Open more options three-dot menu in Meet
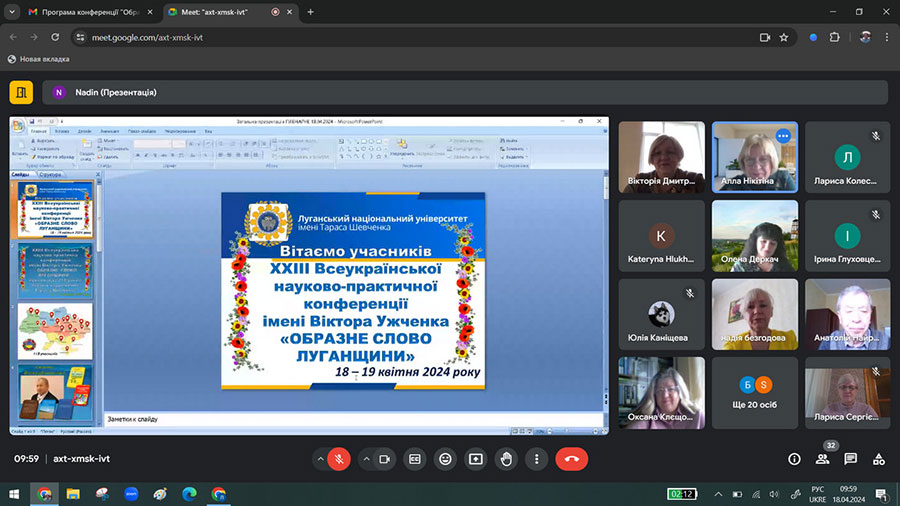 coord(538,459)
